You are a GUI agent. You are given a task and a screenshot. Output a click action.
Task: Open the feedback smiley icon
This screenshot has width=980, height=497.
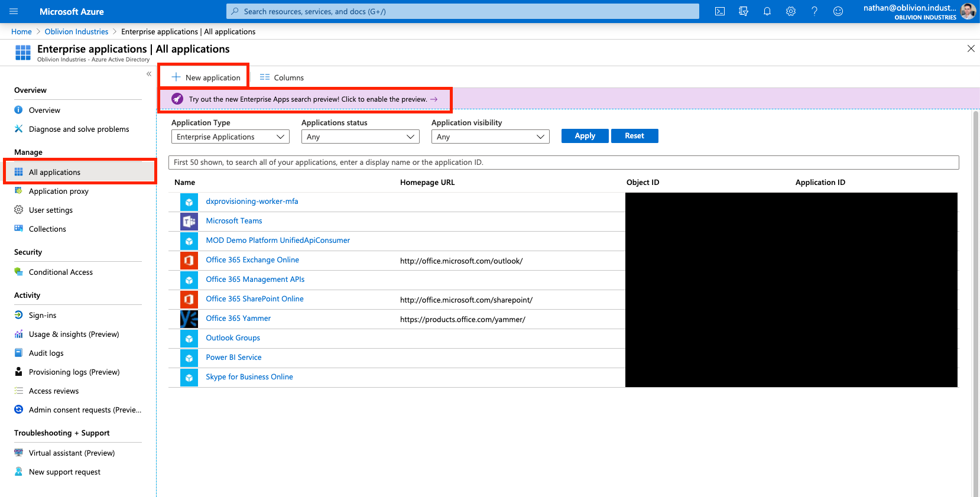(x=838, y=11)
